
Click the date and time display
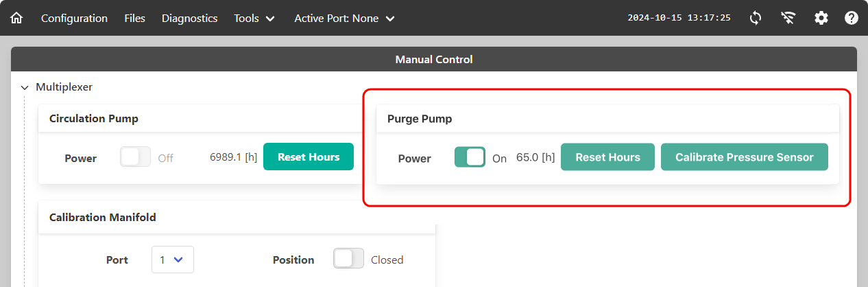[679, 19]
